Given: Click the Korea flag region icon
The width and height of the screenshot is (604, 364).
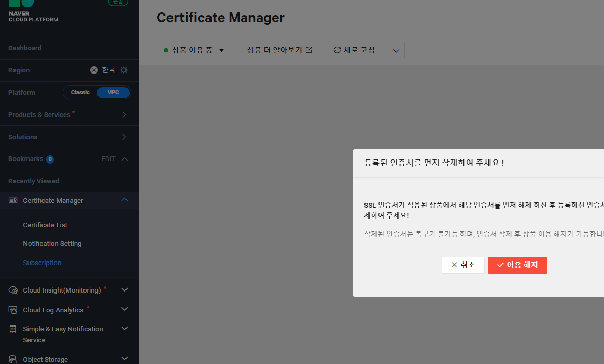Looking at the screenshot, I should pos(94,70).
